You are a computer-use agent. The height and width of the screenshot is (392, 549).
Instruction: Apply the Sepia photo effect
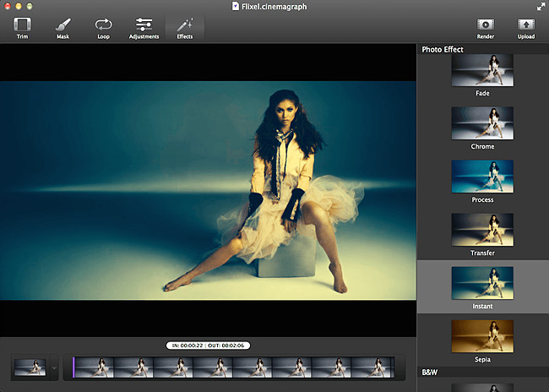(482, 341)
